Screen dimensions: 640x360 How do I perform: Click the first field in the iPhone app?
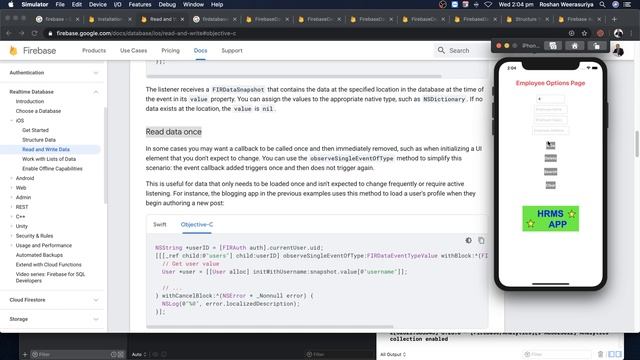[x=550, y=99]
